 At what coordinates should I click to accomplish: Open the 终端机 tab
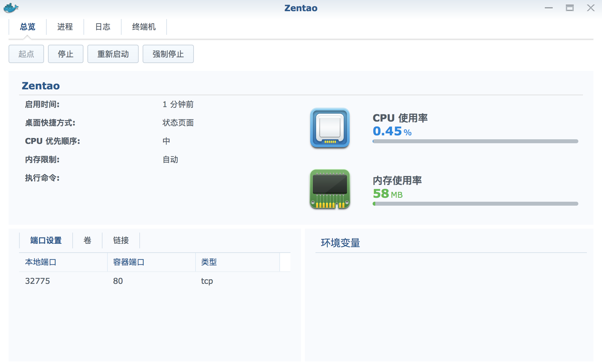tap(144, 27)
